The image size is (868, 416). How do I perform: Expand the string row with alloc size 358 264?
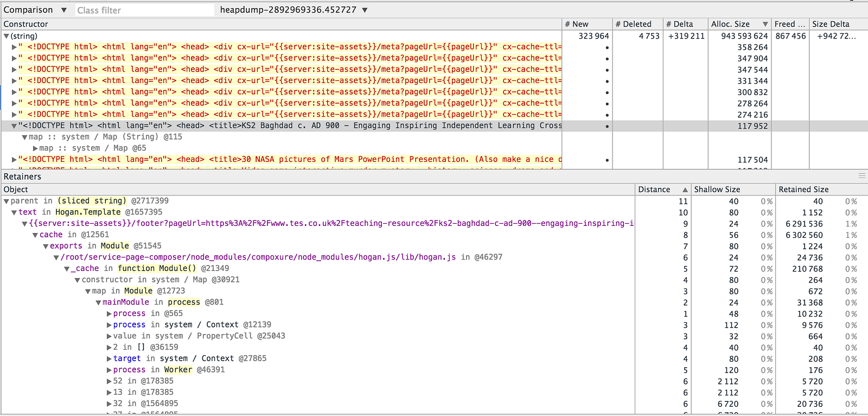pyautogui.click(x=14, y=47)
